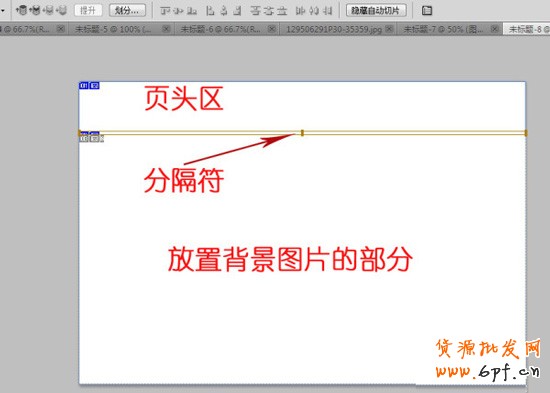Click the 隐藏自动切片 button
This screenshot has height=393, width=550.
tap(376, 10)
